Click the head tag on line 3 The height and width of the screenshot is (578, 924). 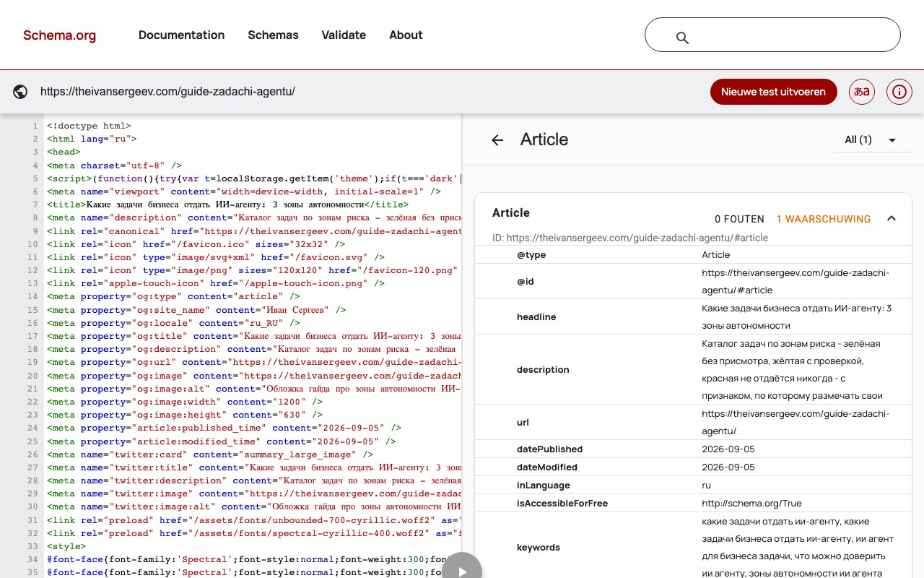tap(64, 152)
